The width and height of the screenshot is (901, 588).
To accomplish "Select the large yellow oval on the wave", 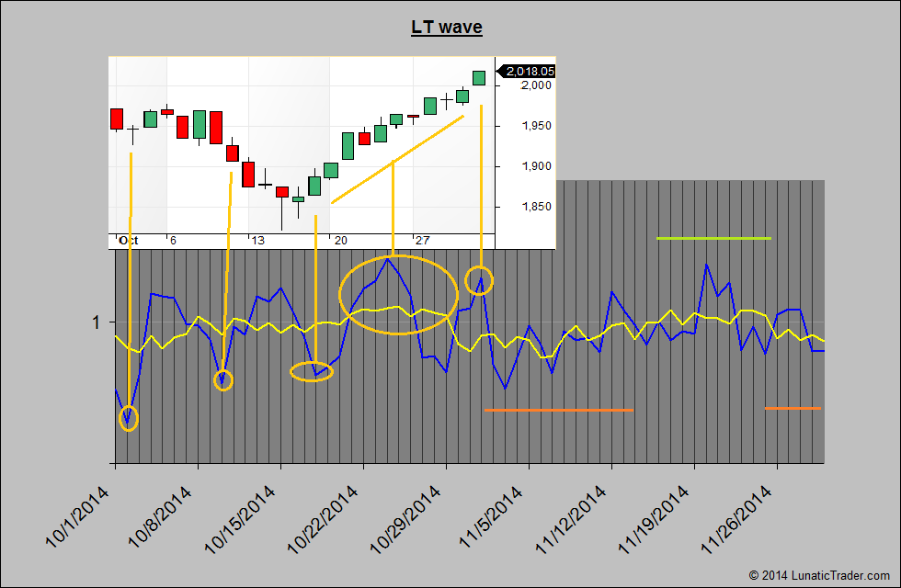I will click(398, 295).
